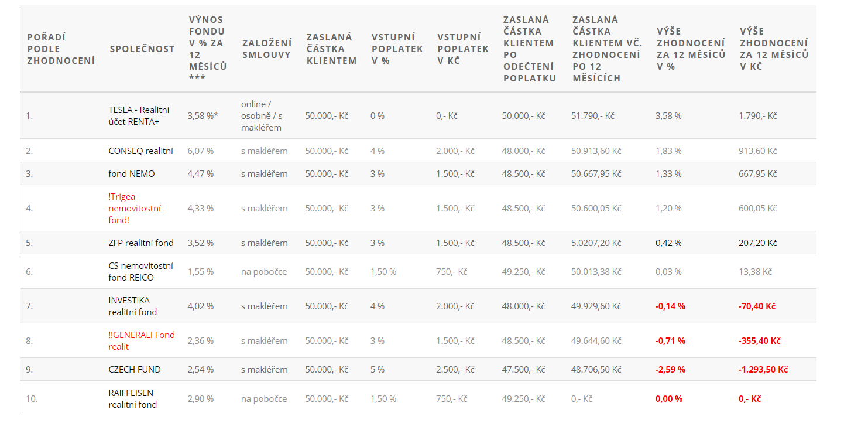The height and width of the screenshot is (423, 868).
Task: Select the Založení smlouvy column header
Action: click(267, 49)
